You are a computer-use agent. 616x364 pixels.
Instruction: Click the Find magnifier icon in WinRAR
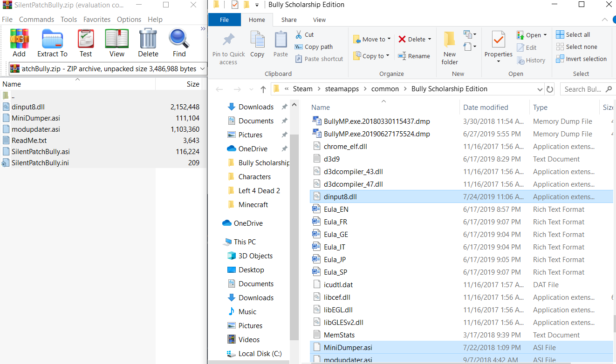179,43
